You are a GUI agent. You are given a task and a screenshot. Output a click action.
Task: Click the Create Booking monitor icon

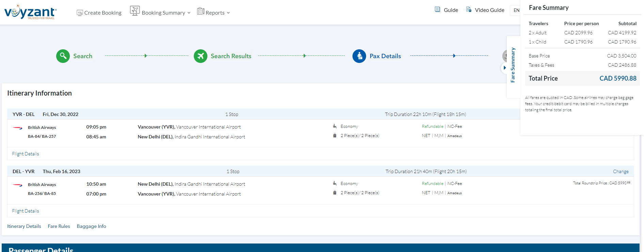[80, 13]
